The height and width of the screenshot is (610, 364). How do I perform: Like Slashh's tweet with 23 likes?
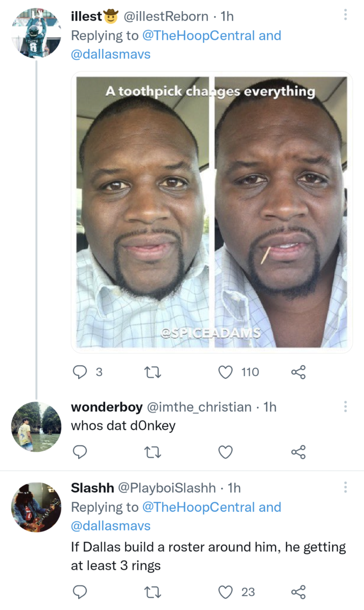point(225,592)
